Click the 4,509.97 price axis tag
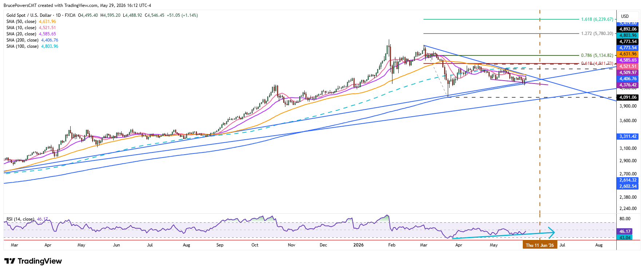 pos(628,73)
